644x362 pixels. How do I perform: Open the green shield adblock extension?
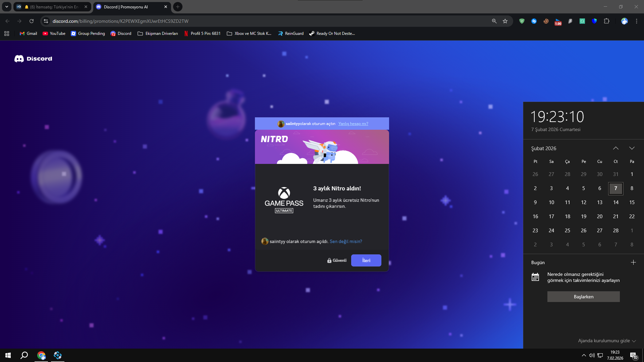click(x=522, y=21)
